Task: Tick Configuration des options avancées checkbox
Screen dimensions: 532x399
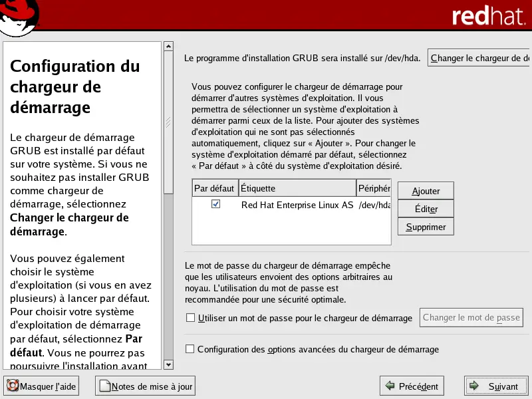Action: tap(191, 349)
